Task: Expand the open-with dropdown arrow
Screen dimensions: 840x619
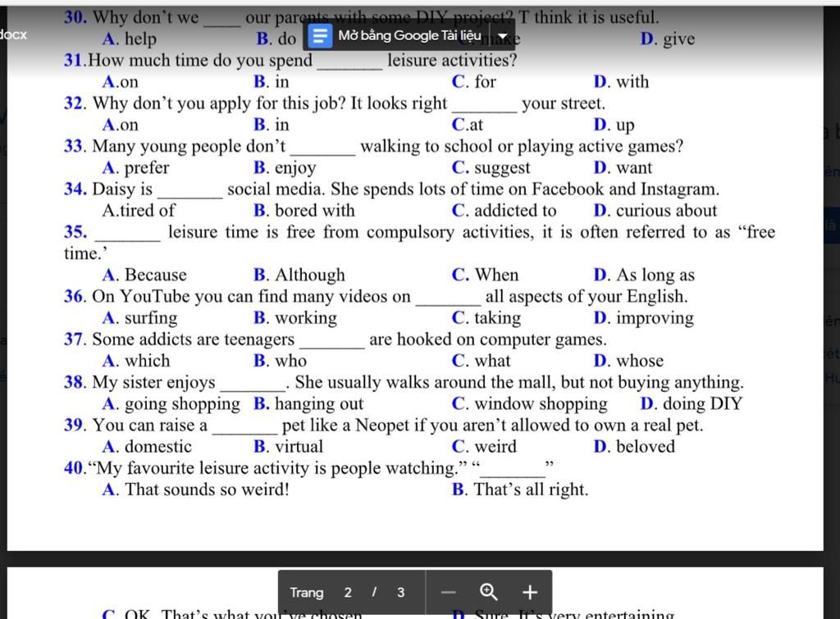Action: (x=503, y=36)
